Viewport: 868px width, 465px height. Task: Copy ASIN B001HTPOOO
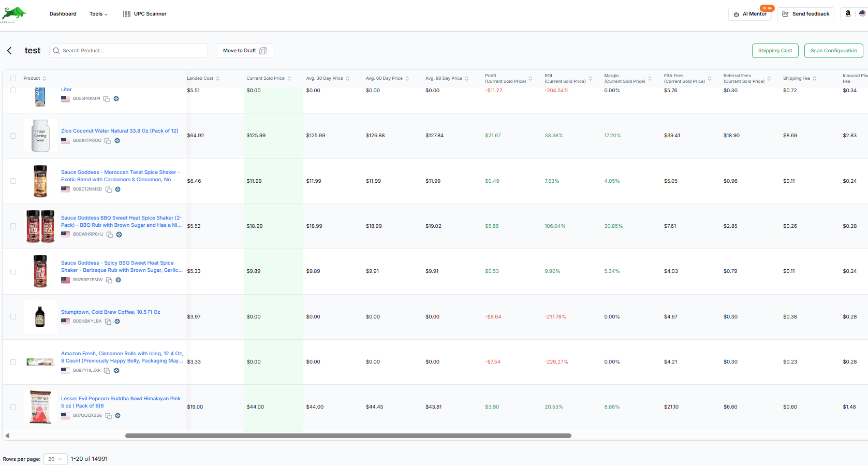tap(108, 141)
